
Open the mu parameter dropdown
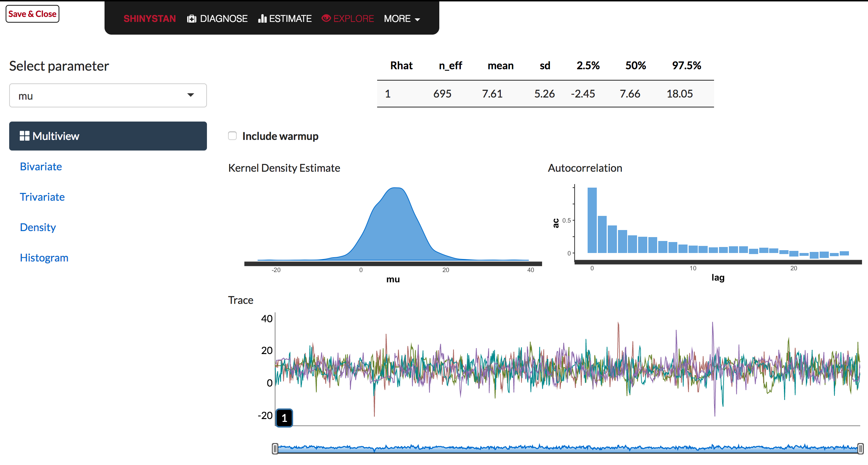pos(108,95)
